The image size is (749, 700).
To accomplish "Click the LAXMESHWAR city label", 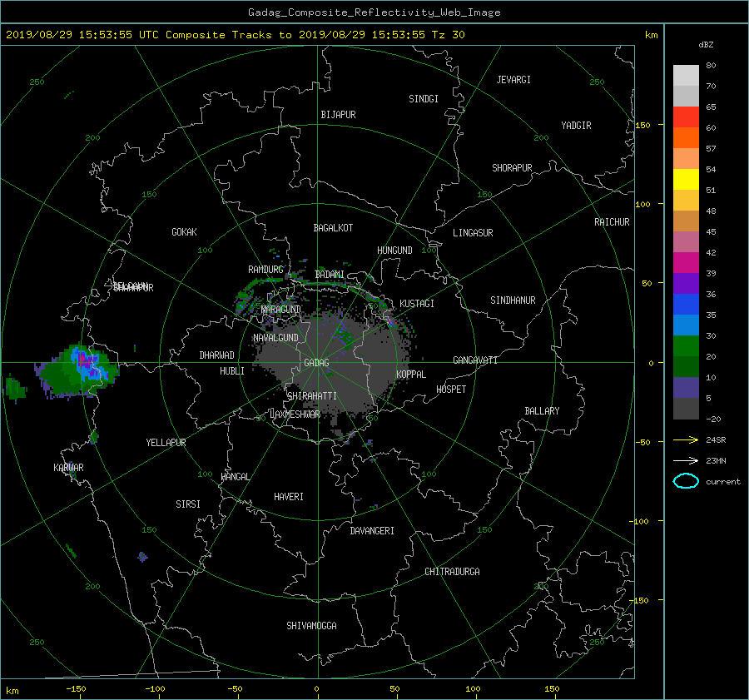I will pyautogui.click(x=295, y=415).
